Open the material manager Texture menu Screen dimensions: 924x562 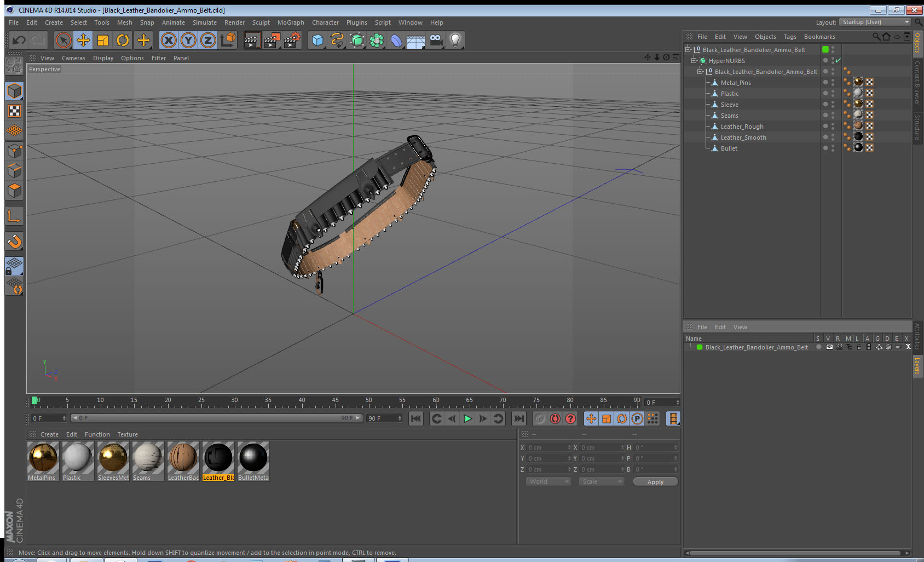(128, 434)
